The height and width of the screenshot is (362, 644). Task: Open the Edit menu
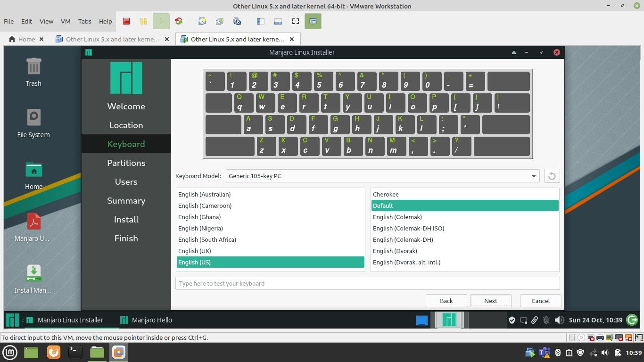point(27,21)
